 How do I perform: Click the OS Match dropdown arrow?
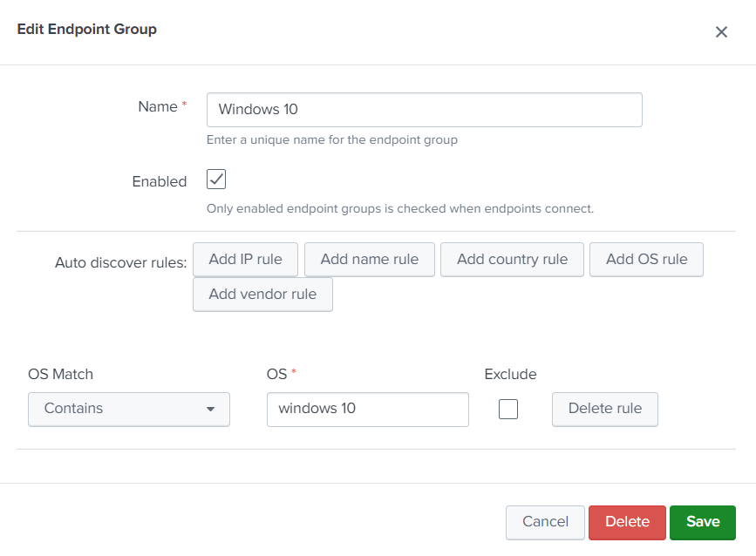[x=210, y=410]
